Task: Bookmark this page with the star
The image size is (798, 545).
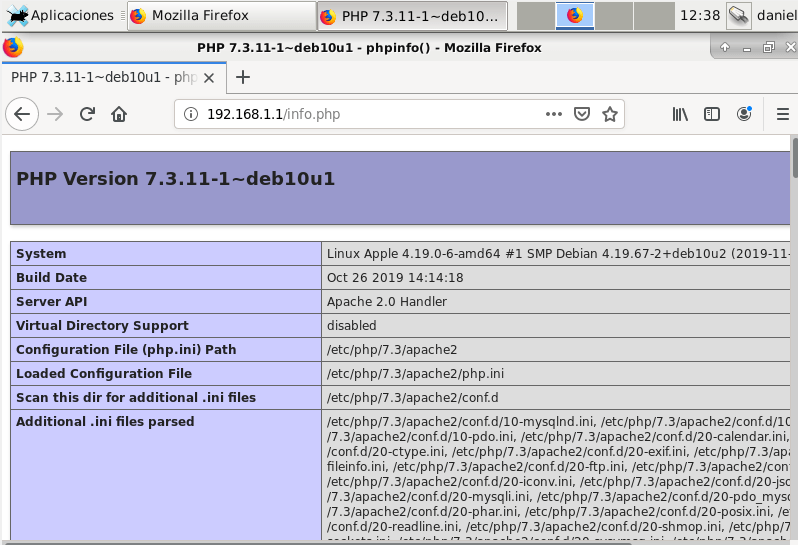Action: [609, 114]
